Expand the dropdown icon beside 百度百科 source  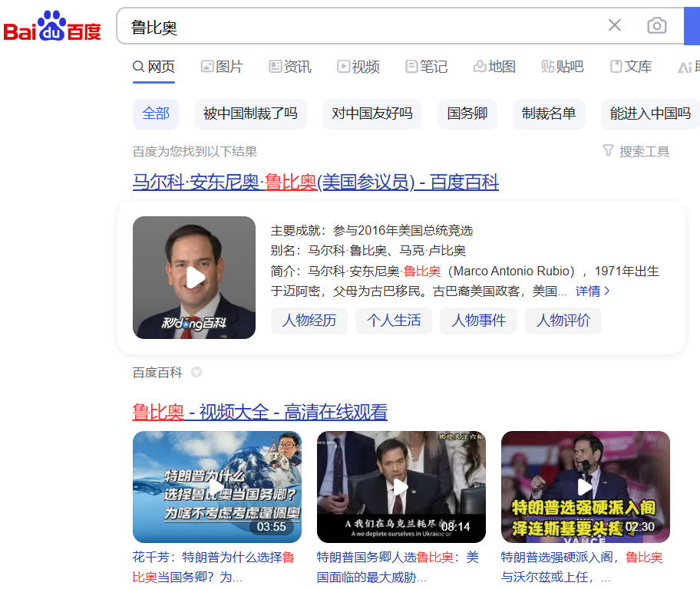coord(196,372)
